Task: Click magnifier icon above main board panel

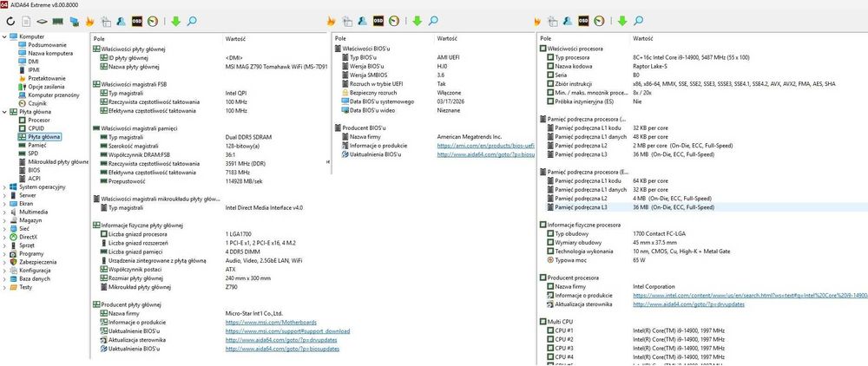Action: point(192,21)
